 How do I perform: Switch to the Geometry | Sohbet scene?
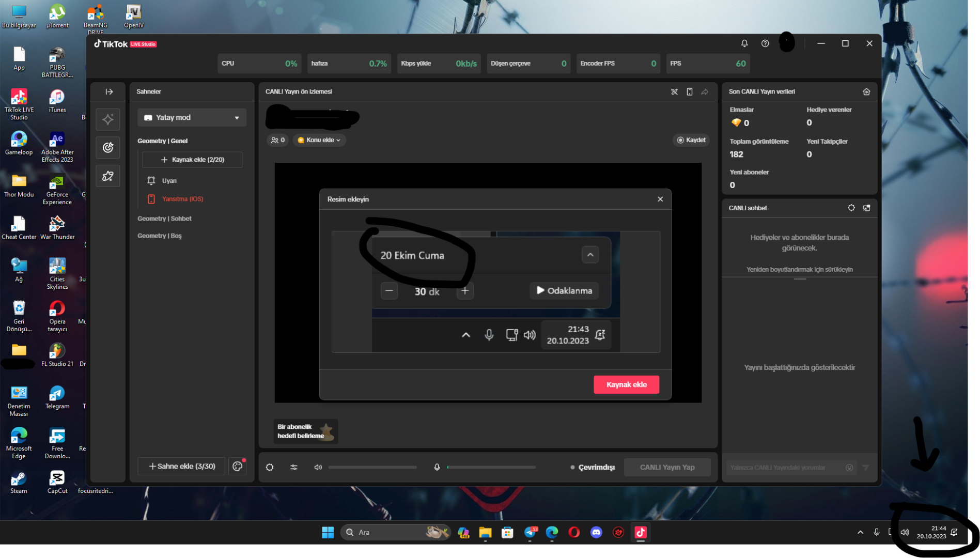click(x=164, y=219)
